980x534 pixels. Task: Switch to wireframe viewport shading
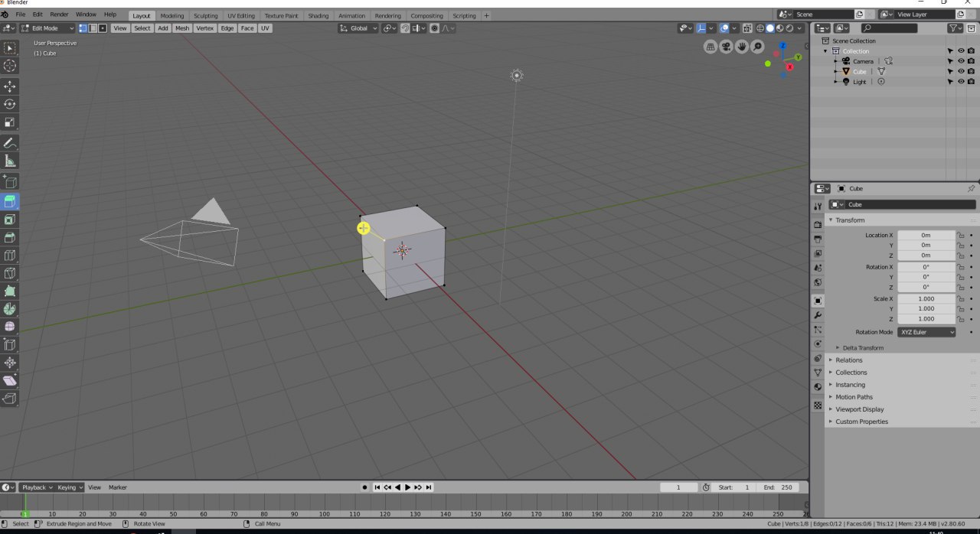point(761,28)
